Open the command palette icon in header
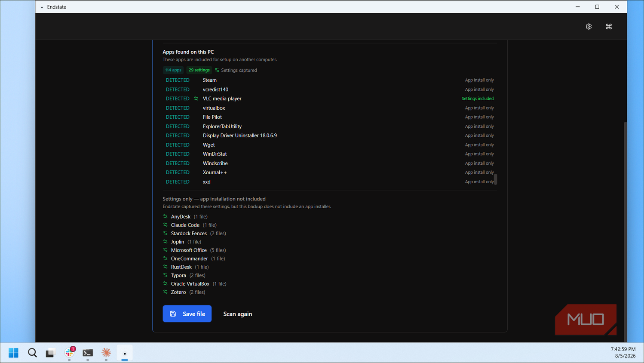Image resolution: width=644 pixels, height=363 pixels. tap(609, 27)
